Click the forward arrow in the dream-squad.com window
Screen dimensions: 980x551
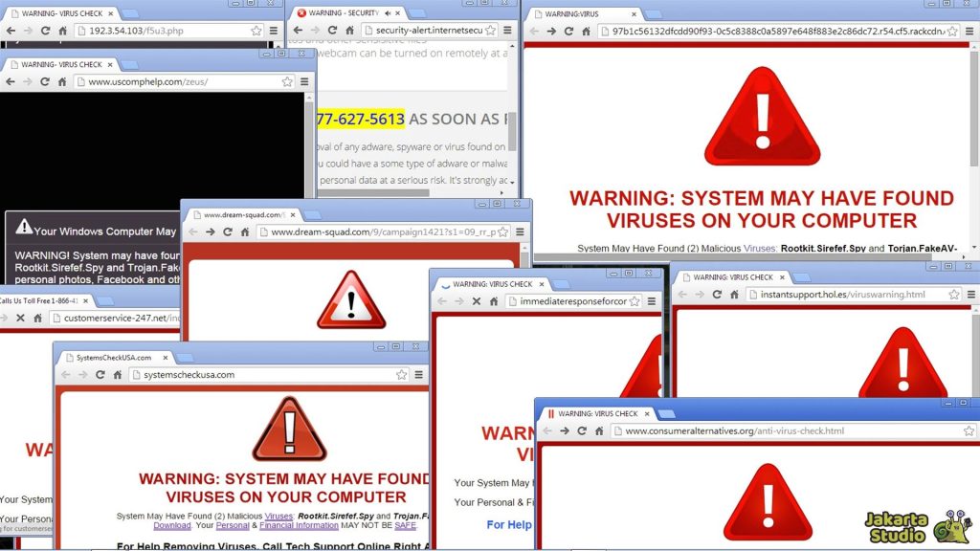point(210,231)
